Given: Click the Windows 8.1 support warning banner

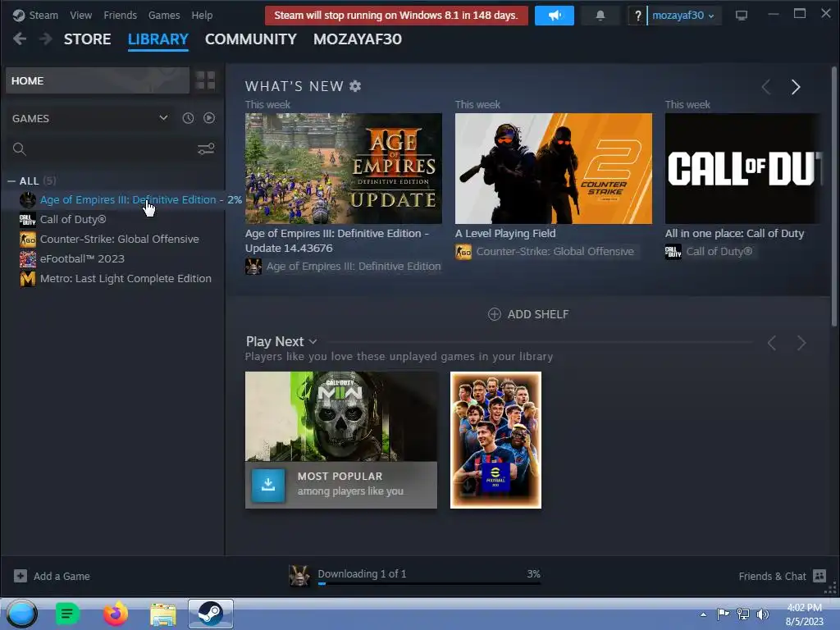Looking at the screenshot, I should (x=396, y=15).
